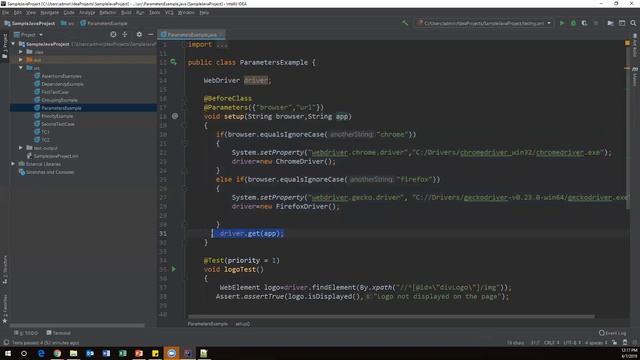The height and width of the screenshot is (360, 640).
Task: Open the TODO tool window
Action: [x=26, y=333]
